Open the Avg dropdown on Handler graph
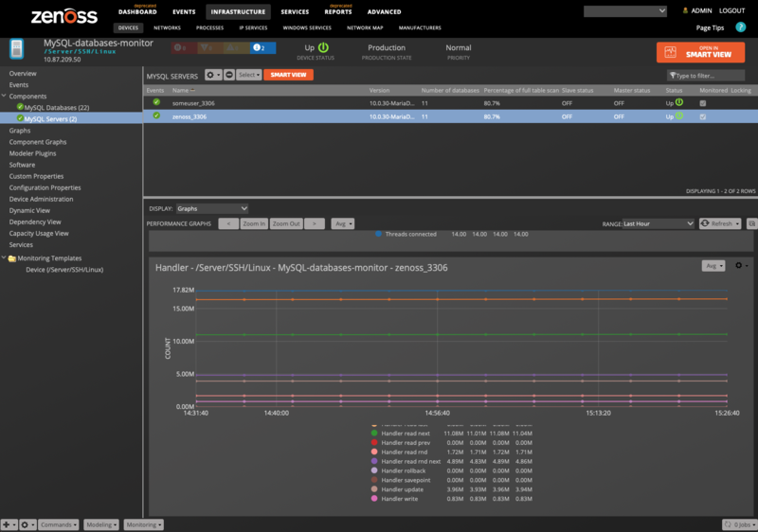Screen dimensions: 758x532 713,265
